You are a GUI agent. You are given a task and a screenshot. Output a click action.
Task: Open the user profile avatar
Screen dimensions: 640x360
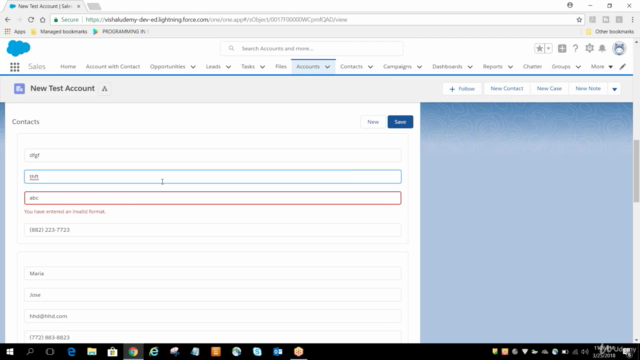pos(619,48)
